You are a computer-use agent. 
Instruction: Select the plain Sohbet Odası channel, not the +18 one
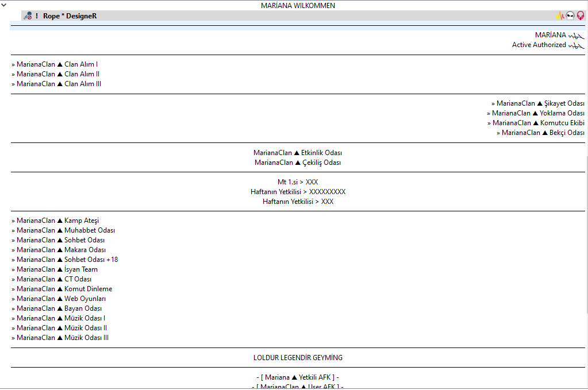tap(58, 240)
